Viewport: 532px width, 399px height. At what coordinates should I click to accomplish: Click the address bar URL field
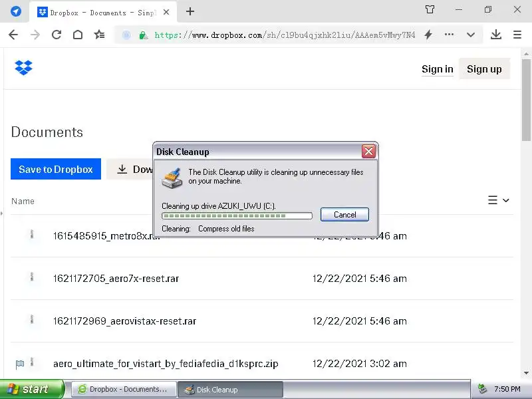285,35
